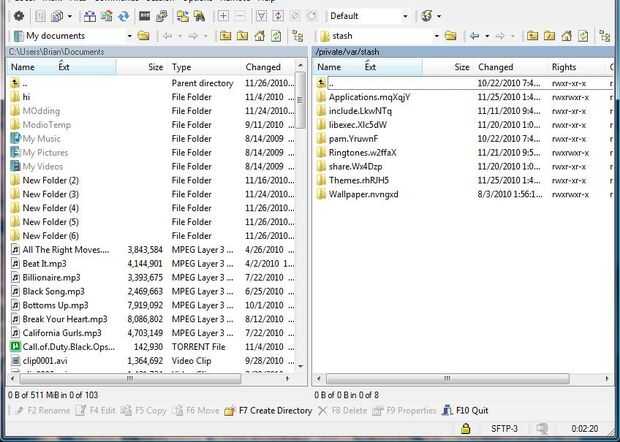This screenshot has width=620, height=442.
Task: Open the stash directory dropdown
Action: coord(436,36)
